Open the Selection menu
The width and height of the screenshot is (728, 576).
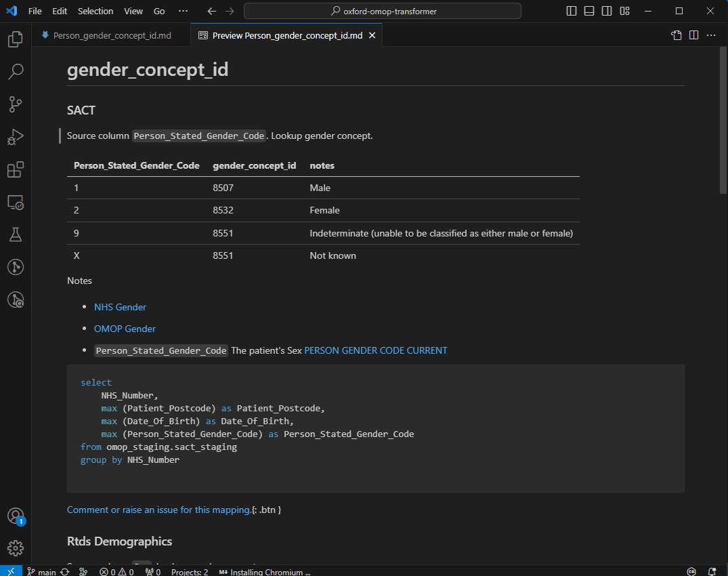pyautogui.click(x=95, y=11)
